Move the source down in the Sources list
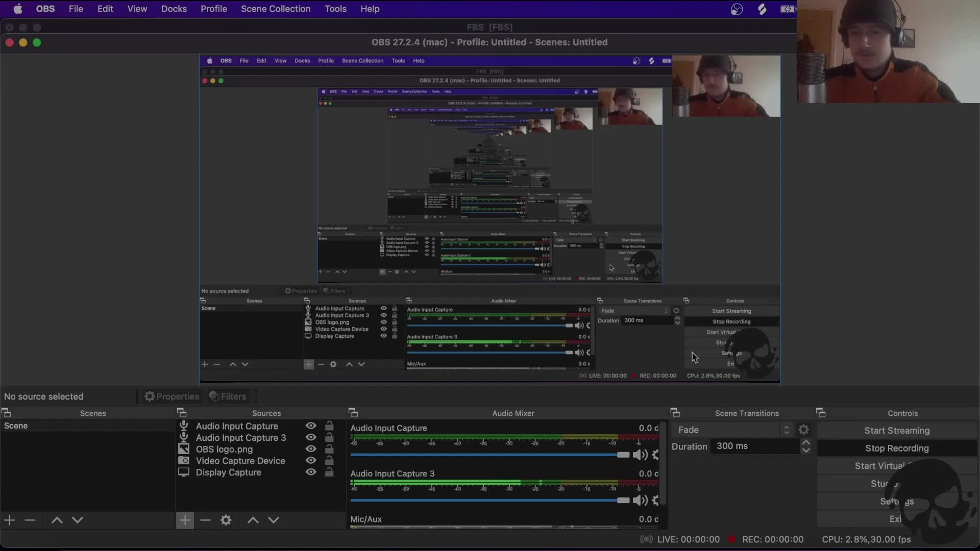Viewport: 980px width, 551px height. pyautogui.click(x=274, y=520)
